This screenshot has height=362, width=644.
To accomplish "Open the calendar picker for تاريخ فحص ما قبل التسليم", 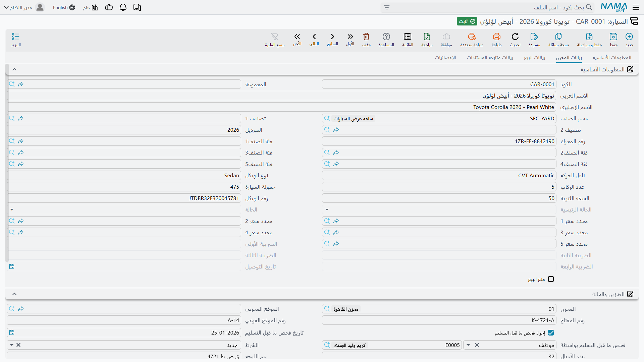I will coord(12,333).
